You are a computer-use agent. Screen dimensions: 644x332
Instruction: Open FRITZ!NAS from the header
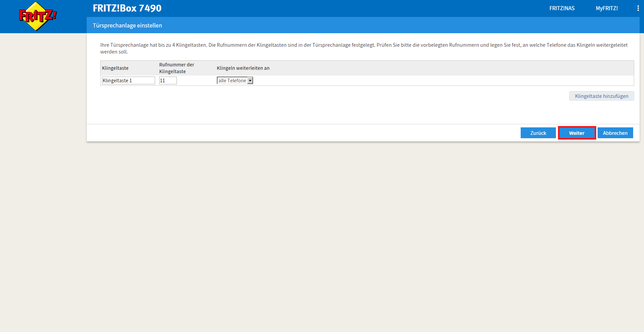pyautogui.click(x=562, y=8)
